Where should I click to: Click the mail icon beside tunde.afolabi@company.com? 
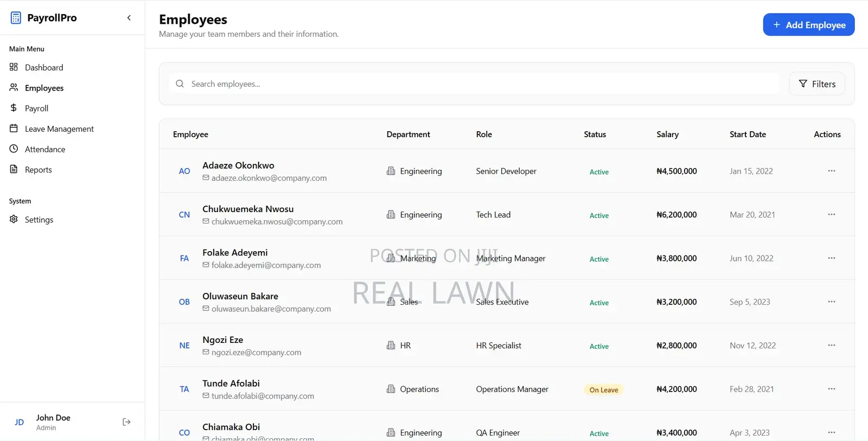click(x=206, y=396)
